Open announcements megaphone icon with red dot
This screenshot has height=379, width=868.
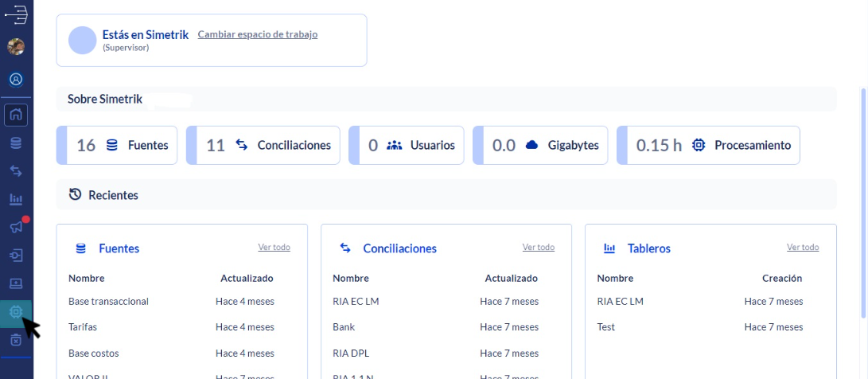pos(18,227)
